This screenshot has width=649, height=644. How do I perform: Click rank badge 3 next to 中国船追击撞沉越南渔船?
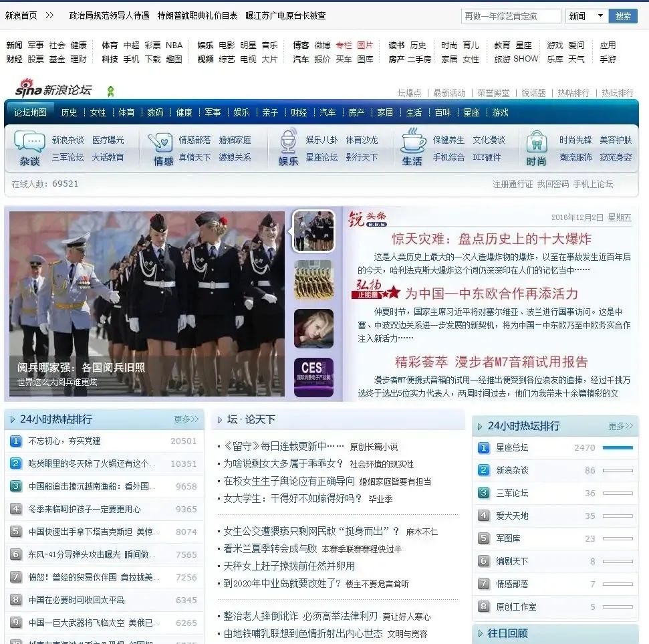click(16, 486)
